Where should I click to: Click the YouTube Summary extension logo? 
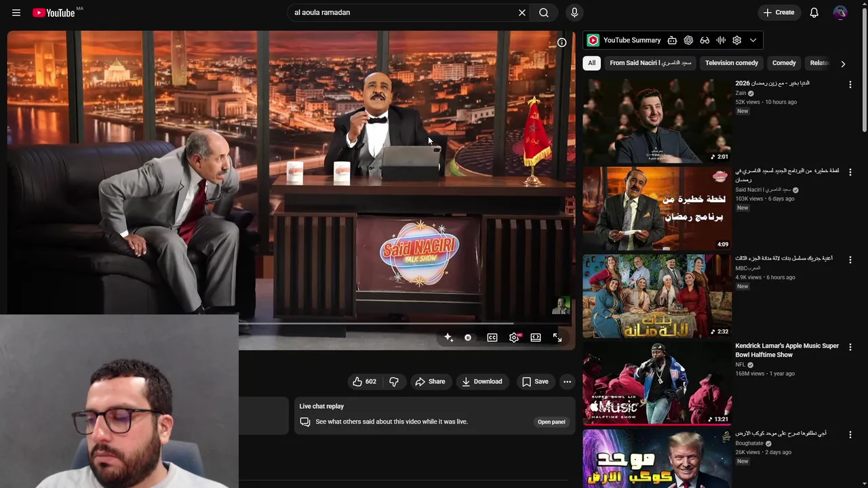coord(593,40)
